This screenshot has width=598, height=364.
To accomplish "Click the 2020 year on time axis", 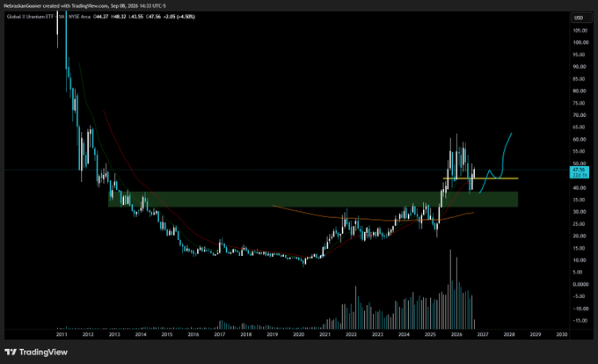I will point(299,334).
